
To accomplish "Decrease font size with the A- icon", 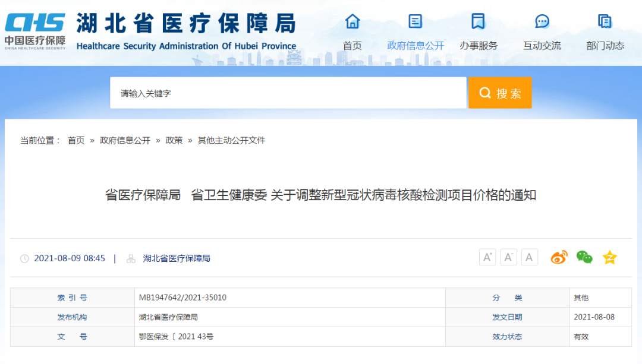I will [x=508, y=257].
